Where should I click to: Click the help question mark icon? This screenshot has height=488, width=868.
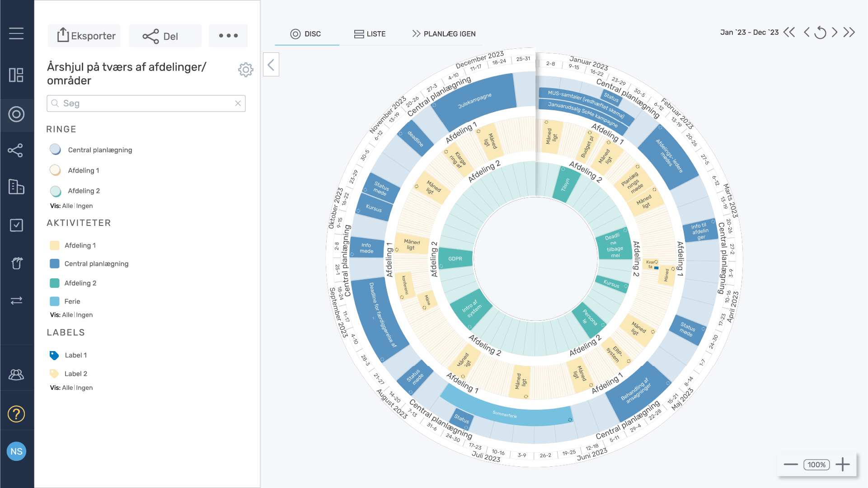point(16,414)
